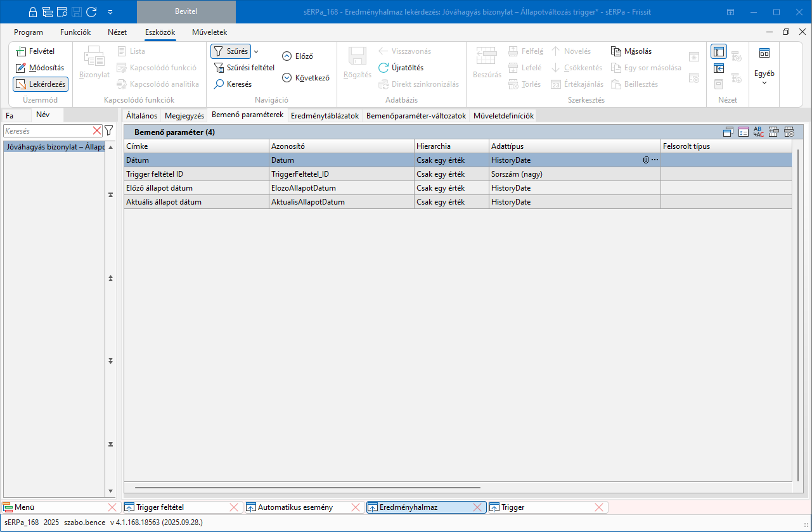Toggle the Szűrés filter button

point(231,51)
